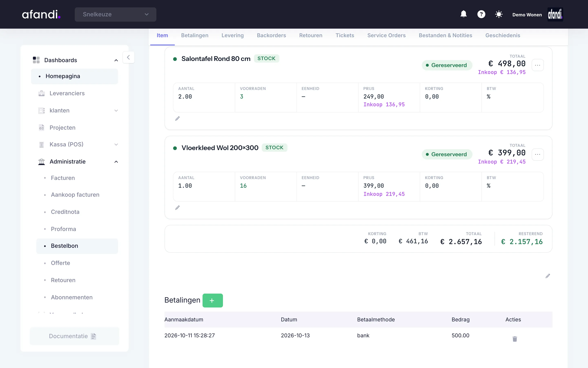Click the Dashboards grid icon
The height and width of the screenshot is (368, 588).
[x=36, y=60]
